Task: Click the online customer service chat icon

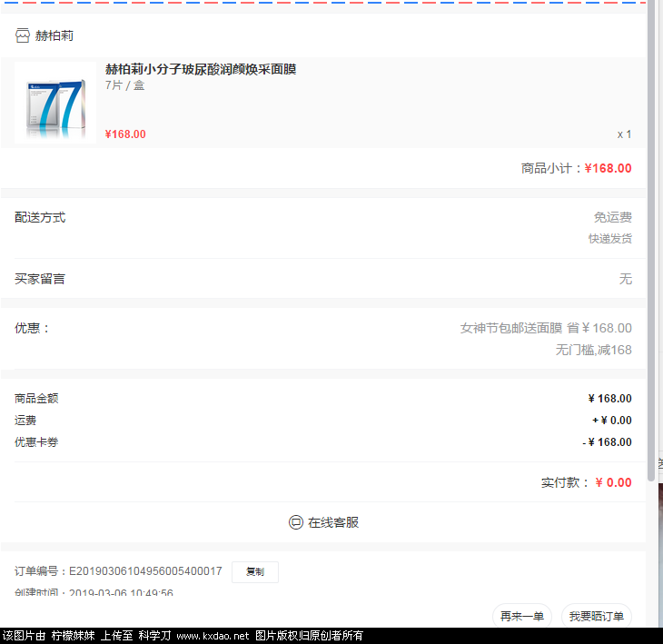Action: pos(296,522)
